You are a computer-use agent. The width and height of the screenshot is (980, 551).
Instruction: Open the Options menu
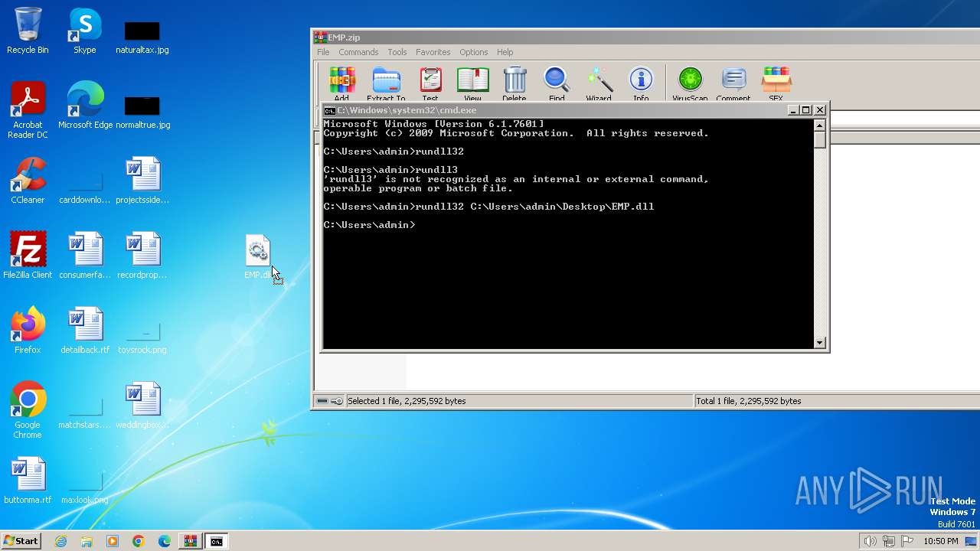point(473,52)
